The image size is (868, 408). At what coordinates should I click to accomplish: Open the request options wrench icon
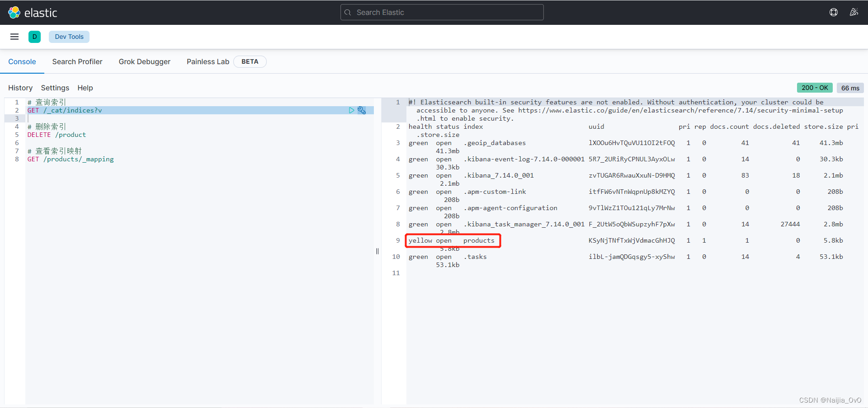pyautogui.click(x=362, y=110)
